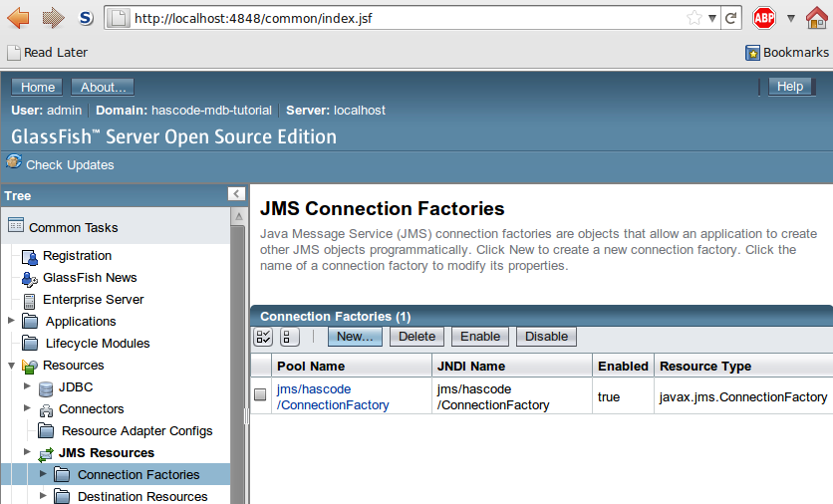Open Destination Resources tree item
Viewport: 833px width, 504px height.
tap(142, 497)
